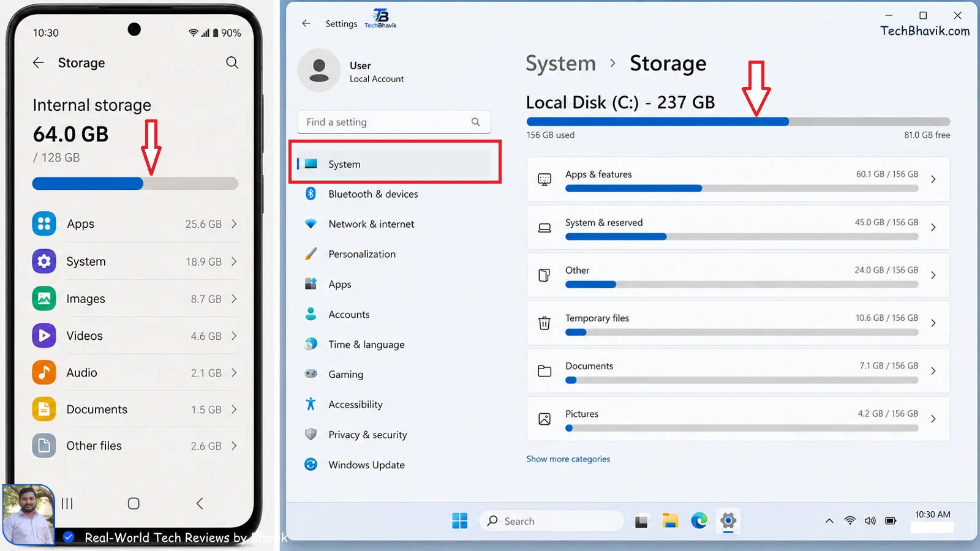Screen dimensions: 980x551
Task: Tap the phone recent apps navigation button
Action: (x=67, y=503)
